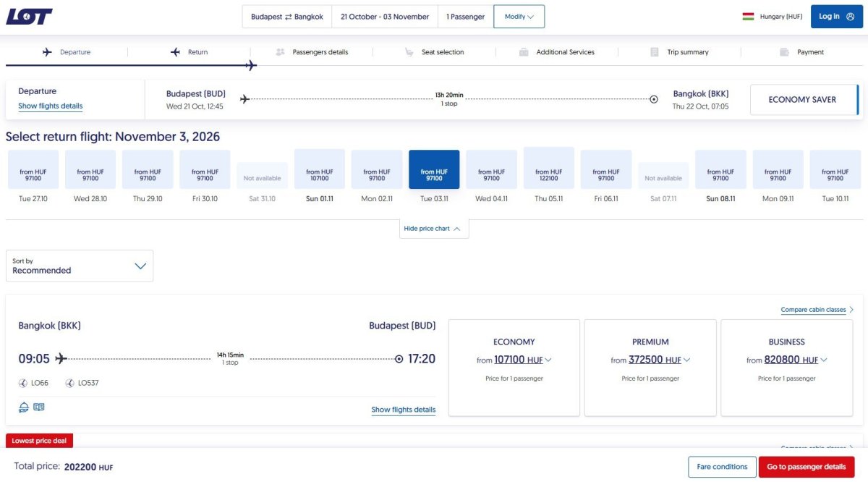Image resolution: width=868 pixels, height=482 pixels.
Task: Click the onboard magazine amenity icon
Action: tap(39, 407)
